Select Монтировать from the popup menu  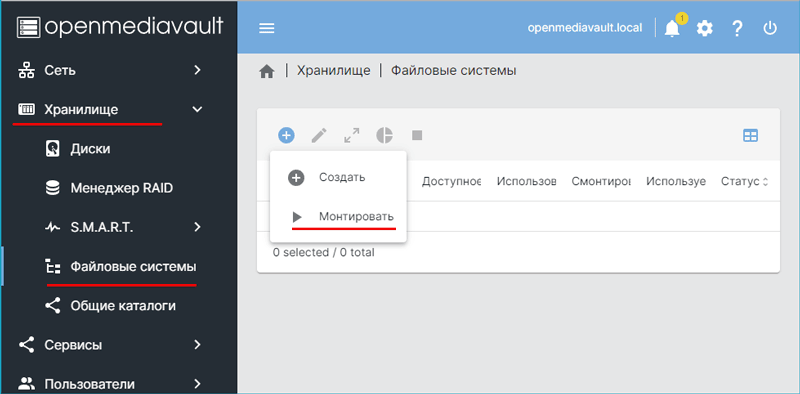point(338,217)
